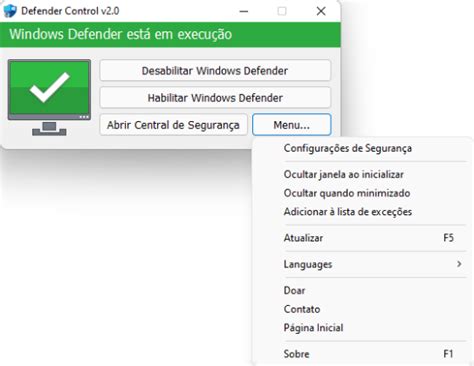This screenshot has width=474, height=366.
Task: Select Sobre menu entry
Action: [362, 354]
